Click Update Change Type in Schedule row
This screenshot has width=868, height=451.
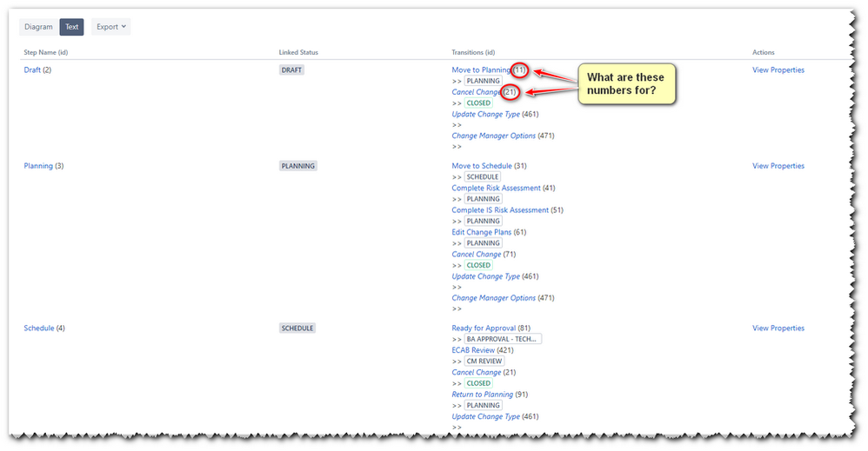click(x=485, y=416)
